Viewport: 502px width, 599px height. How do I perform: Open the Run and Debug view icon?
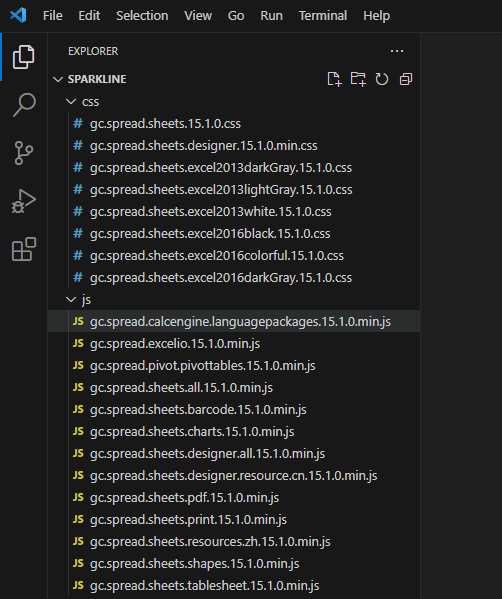[24, 201]
